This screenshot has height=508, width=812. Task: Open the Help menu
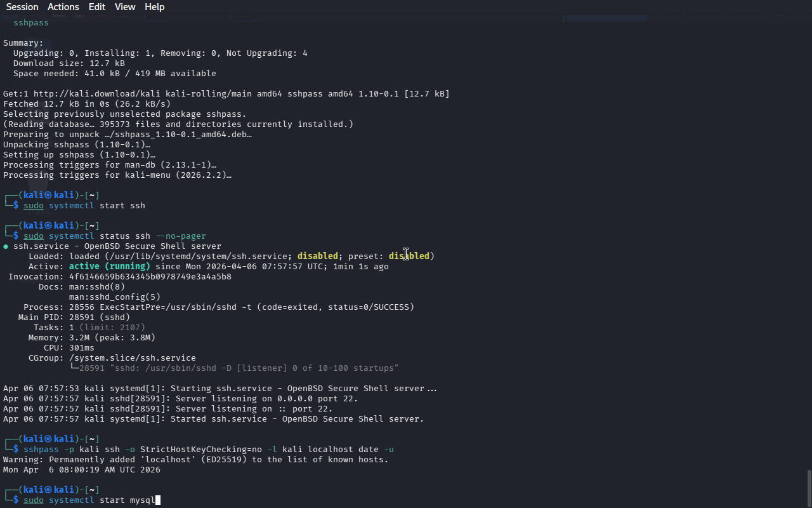[154, 7]
